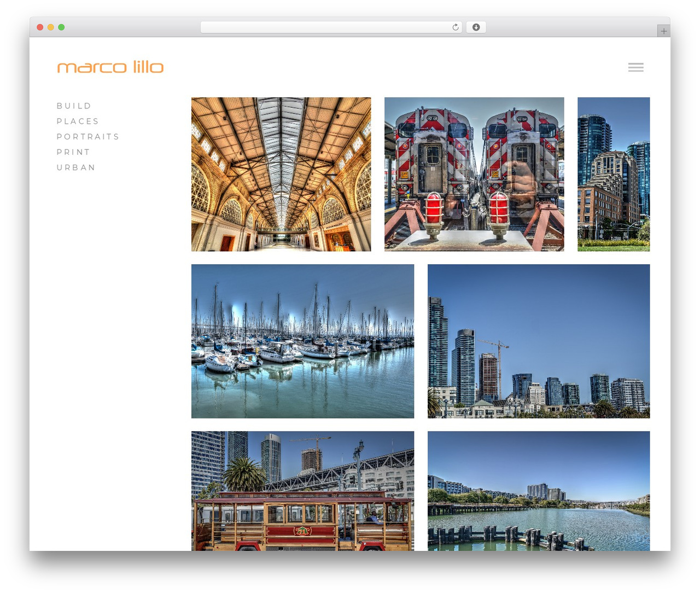The width and height of the screenshot is (700, 593).
Task: Open the URBAN gallery category
Action: coord(76,167)
